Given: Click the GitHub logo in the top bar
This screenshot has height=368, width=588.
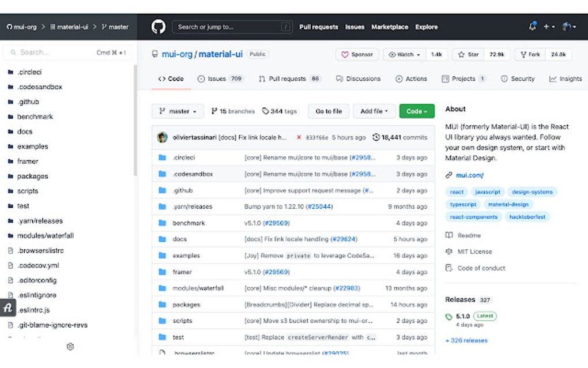Looking at the screenshot, I should (158, 27).
